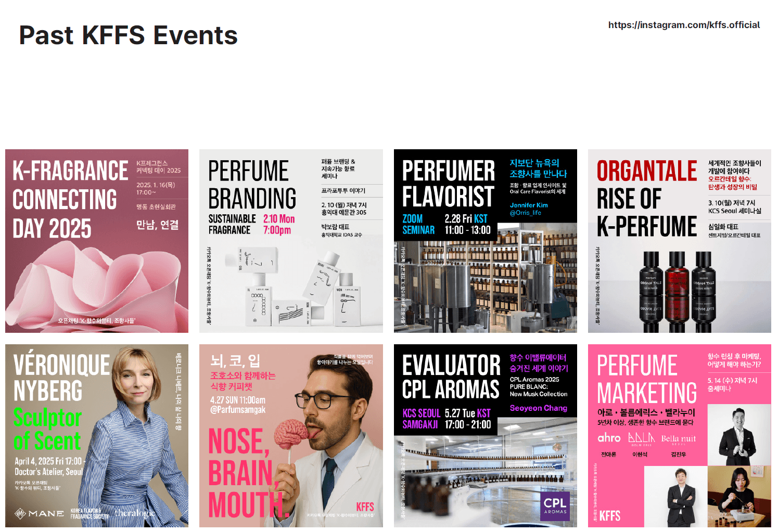Click the 'Seoyeon Chang' name text
Screen dimensions: 778x532
[538, 408]
